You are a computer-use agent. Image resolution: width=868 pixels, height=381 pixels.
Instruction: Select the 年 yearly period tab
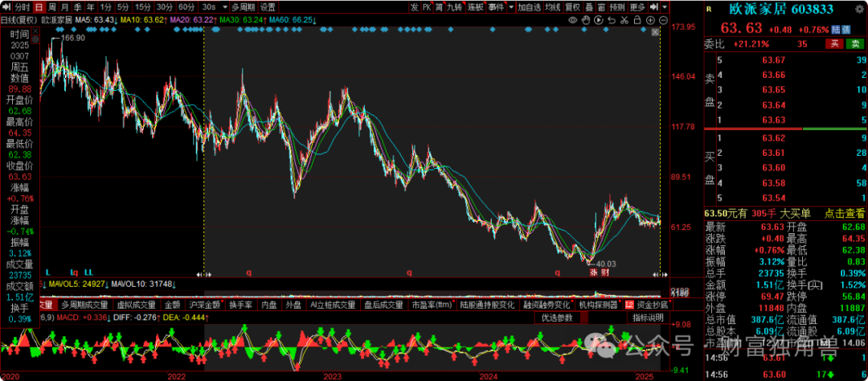(x=90, y=7)
